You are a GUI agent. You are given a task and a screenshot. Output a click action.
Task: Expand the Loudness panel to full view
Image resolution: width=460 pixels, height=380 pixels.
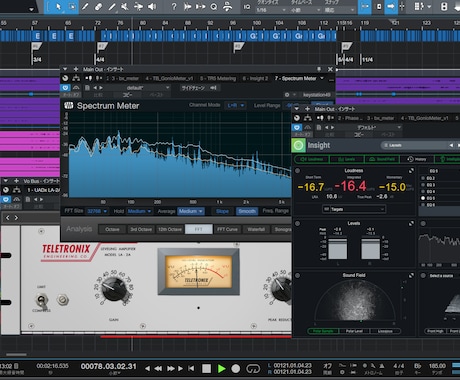411,171
